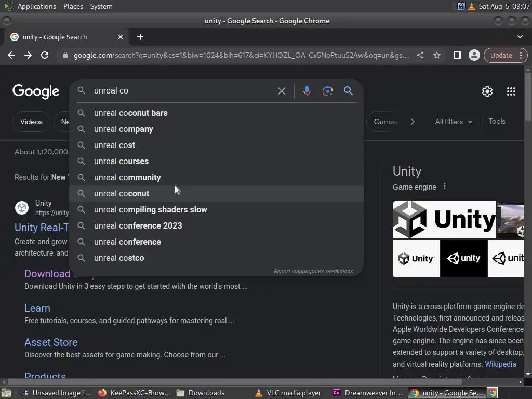This screenshot has width=532, height=399.
Task: Open the white small Unity logo thumbnail
Action: [x=416, y=259]
